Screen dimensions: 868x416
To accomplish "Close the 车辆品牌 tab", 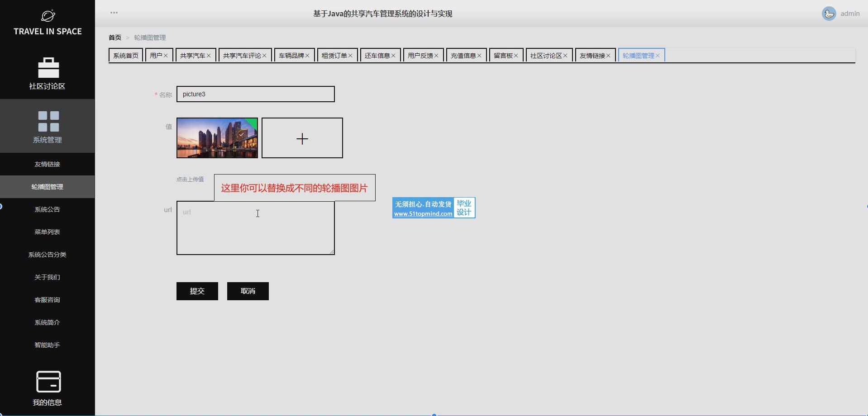I will 307,56.
